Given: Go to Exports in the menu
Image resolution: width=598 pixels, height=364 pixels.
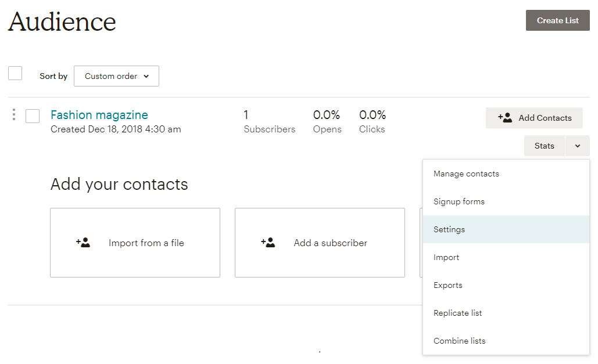Looking at the screenshot, I should coord(506,285).
